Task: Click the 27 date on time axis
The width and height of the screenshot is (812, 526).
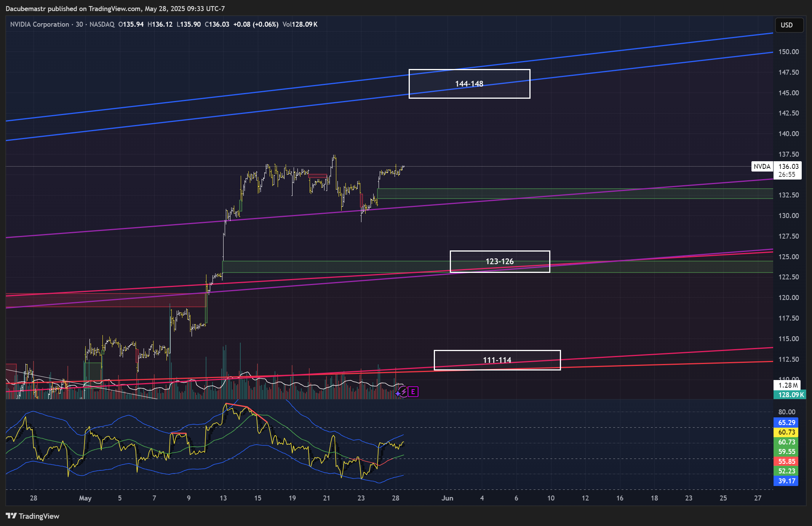Action: click(x=758, y=498)
